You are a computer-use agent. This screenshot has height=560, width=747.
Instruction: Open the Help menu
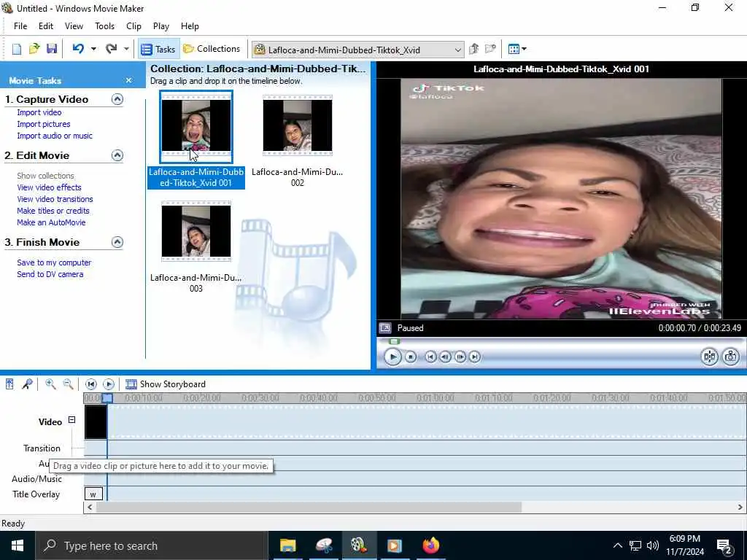(190, 26)
